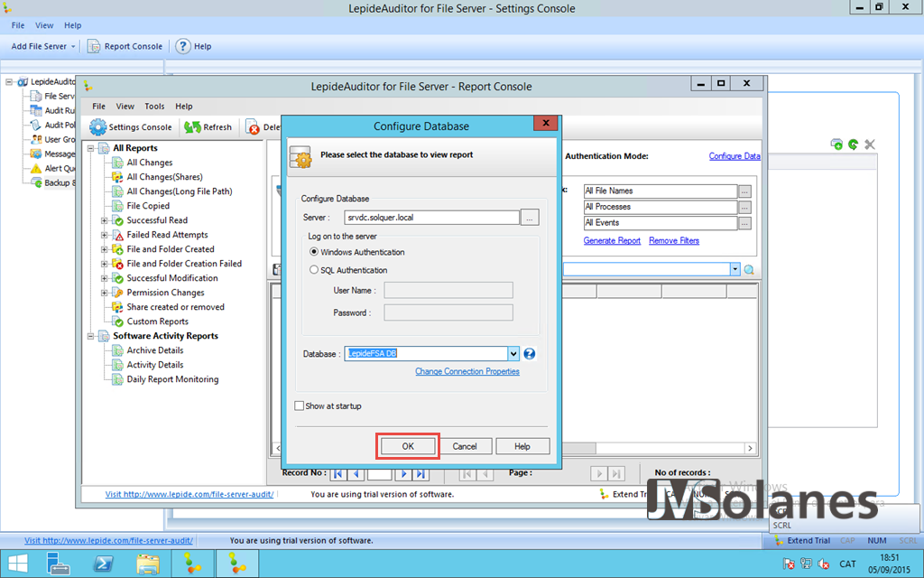
Task: Open the search combo box dropdown arrow
Action: pyautogui.click(x=735, y=269)
